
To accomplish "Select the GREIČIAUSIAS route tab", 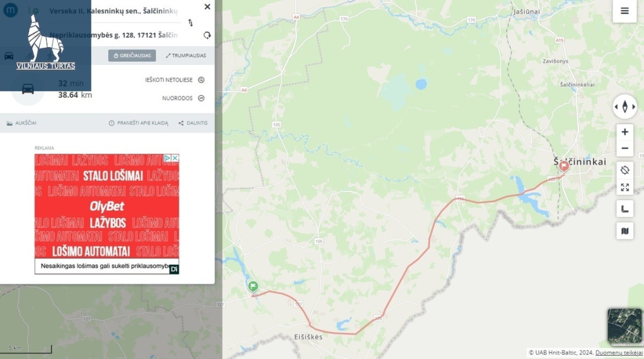I will coord(132,55).
